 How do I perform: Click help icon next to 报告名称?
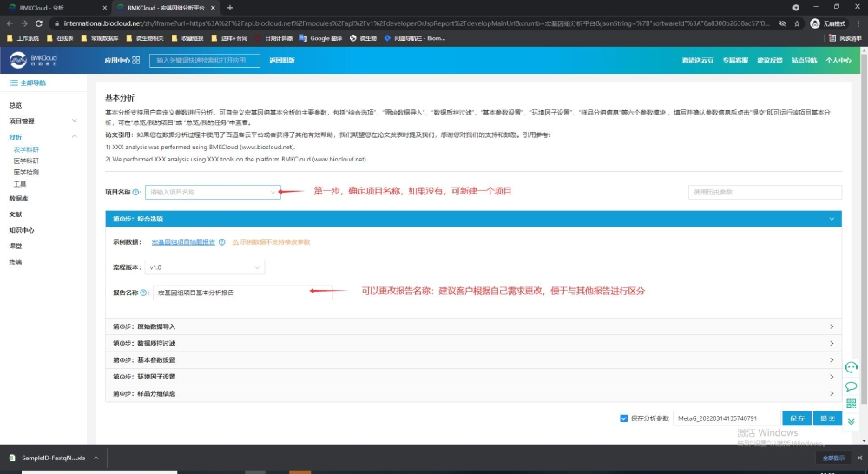point(144,293)
